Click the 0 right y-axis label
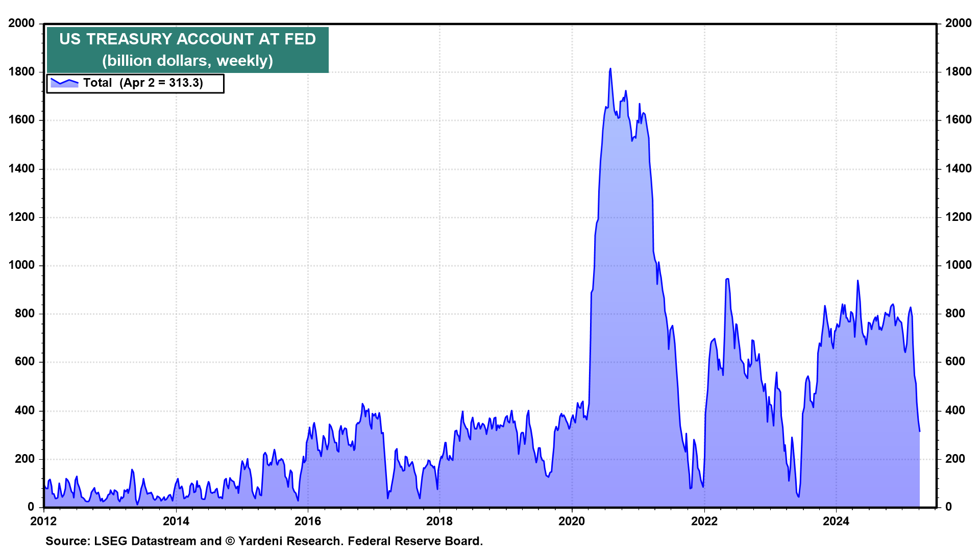 pos(948,507)
